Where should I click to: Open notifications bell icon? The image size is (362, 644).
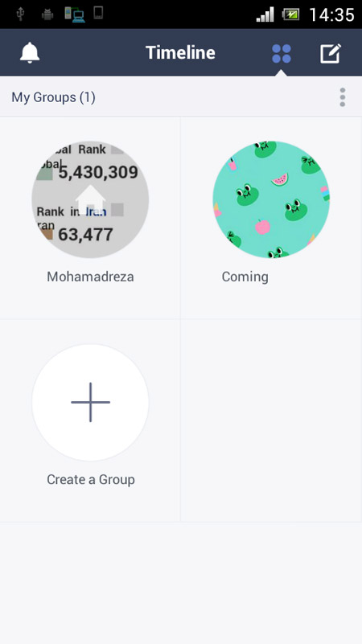30,53
